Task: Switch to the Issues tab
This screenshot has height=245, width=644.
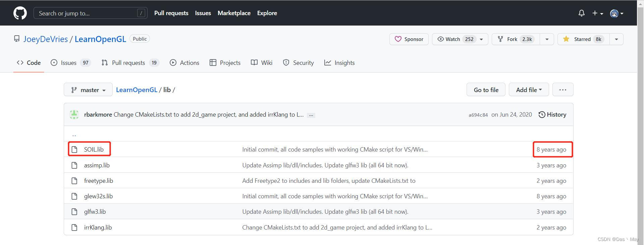Action: [x=70, y=63]
